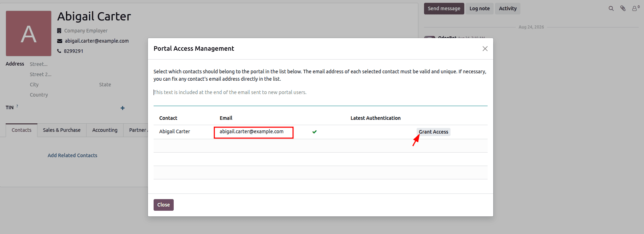The image size is (644, 234).
Task: Click the plus icon next to TIN
Action: 123,108
